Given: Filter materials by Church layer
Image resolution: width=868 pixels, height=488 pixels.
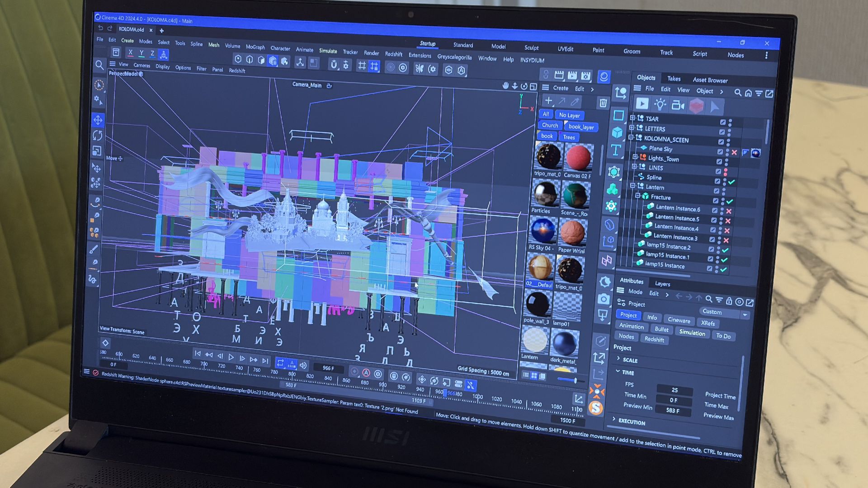Looking at the screenshot, I should 550,125.
